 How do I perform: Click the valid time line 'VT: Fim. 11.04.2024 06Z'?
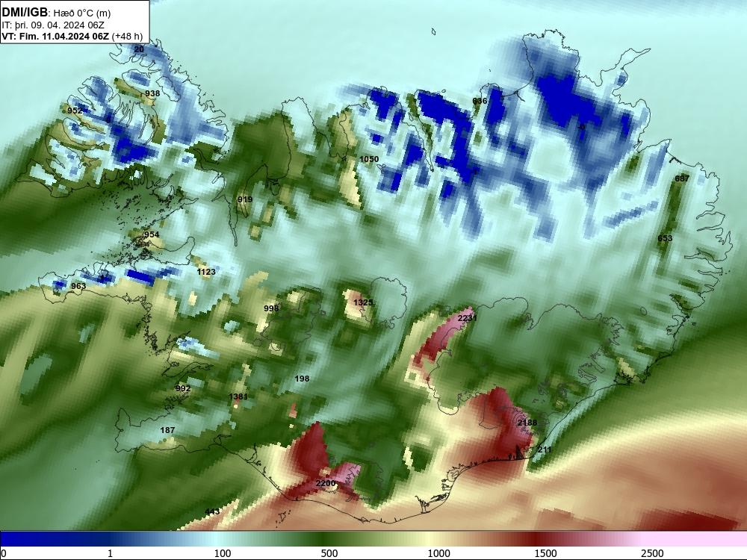(x=55, y=36)
